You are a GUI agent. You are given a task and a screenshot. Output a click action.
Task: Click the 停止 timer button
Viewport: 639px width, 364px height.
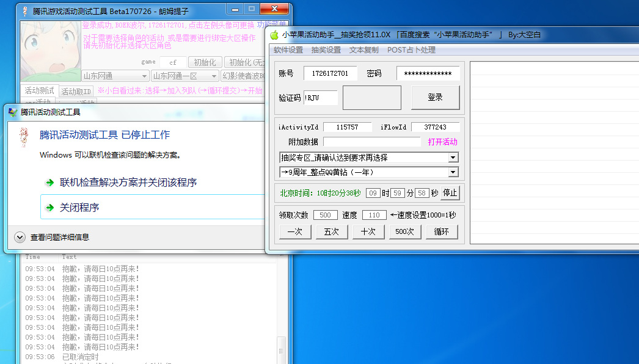450,193
